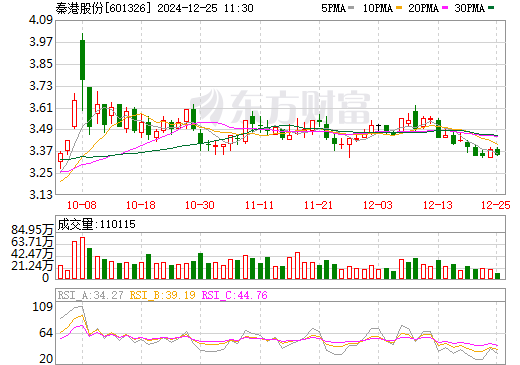This screenshot has width=520, height=365.
Task: Click the last green volume bar at 12-25
Action: click(x=497, y=276)
